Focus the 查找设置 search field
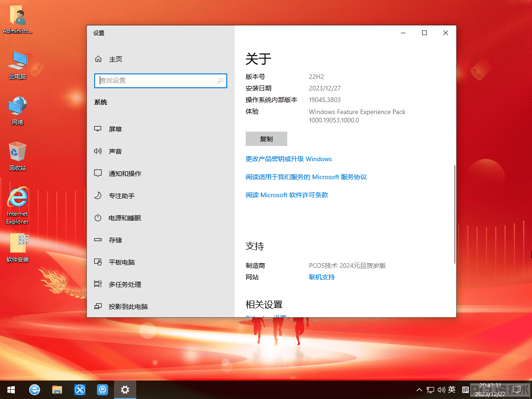This screenshot has width=532, height=399. pyautogui.click(x=161, y=81)
